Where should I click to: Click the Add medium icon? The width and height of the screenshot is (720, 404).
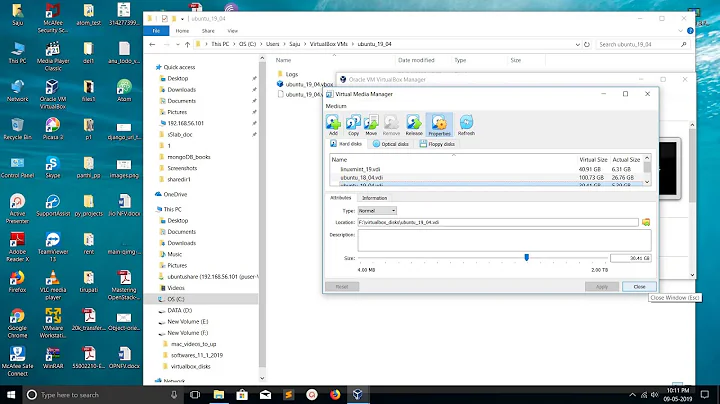click(333, 125)
